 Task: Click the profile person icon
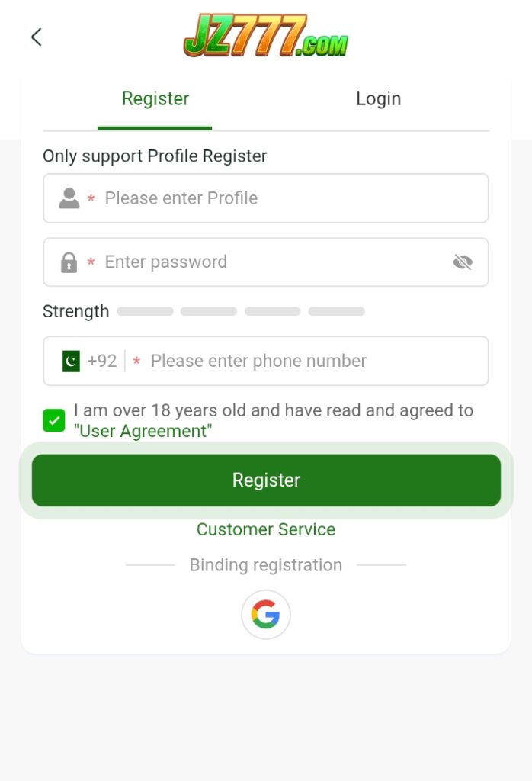[x=69, y=198]
